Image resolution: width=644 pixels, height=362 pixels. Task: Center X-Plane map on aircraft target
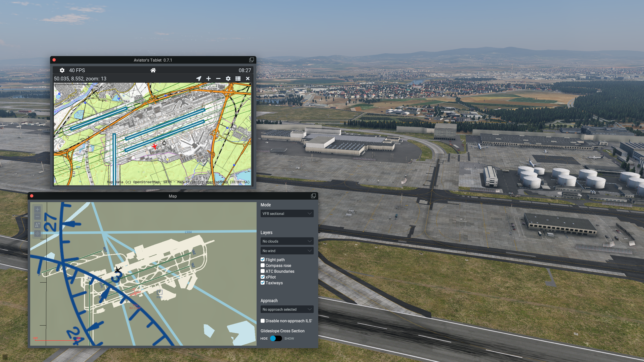37,234
